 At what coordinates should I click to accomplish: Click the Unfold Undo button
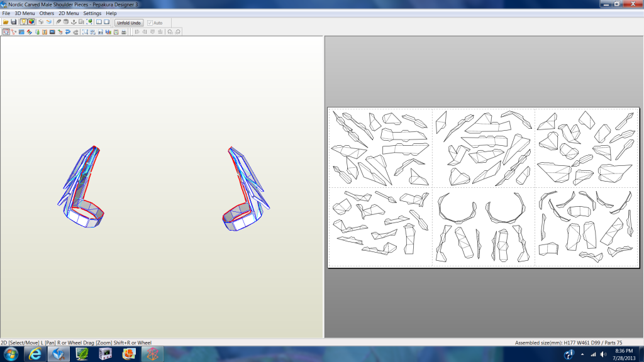(129, 23)
